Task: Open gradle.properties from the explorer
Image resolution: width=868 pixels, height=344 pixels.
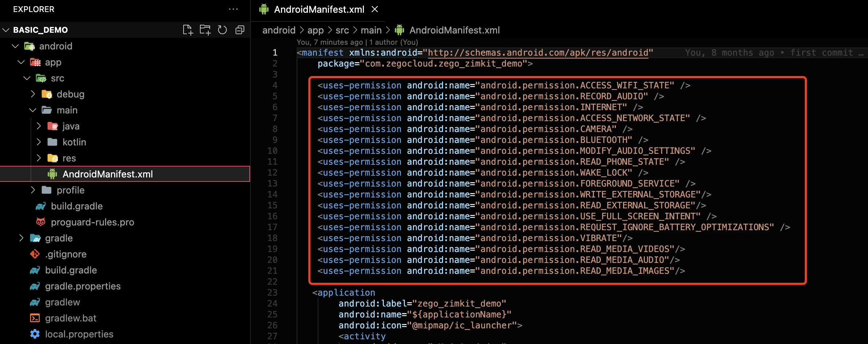Action: coord(83,286)
